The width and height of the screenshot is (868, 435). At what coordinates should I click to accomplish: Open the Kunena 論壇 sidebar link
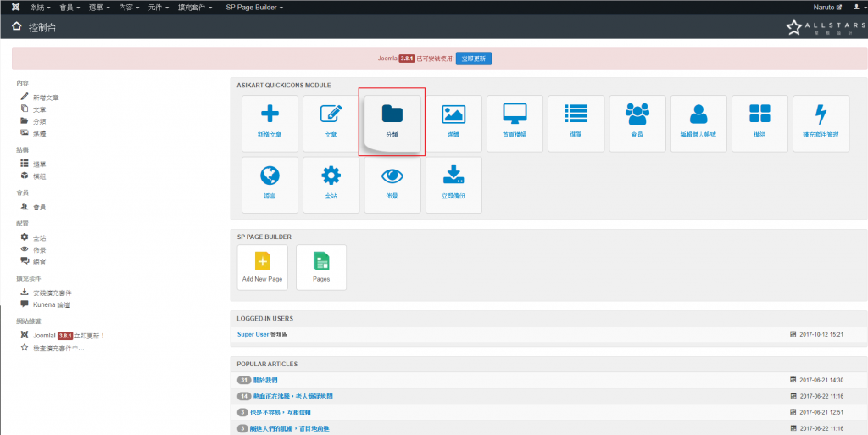[51, 304]
